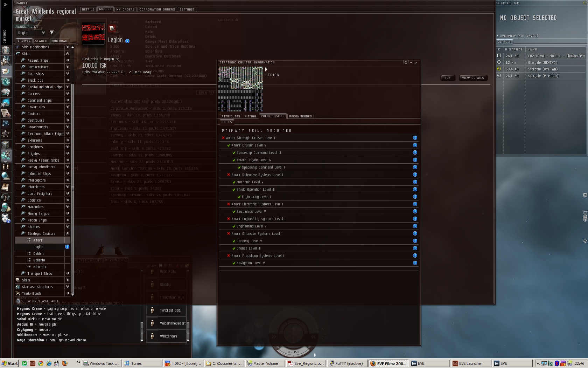The width and height of the screenshot is (588, 368).
Task: Open People and Places search icon
Action: point(6,61)
